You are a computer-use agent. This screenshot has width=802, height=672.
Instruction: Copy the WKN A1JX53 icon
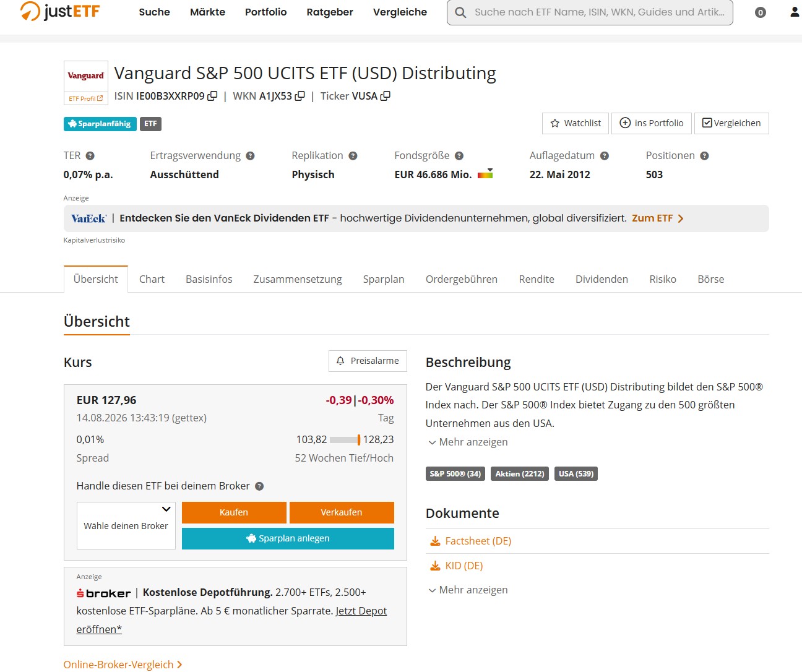click(x=300, y=96)
